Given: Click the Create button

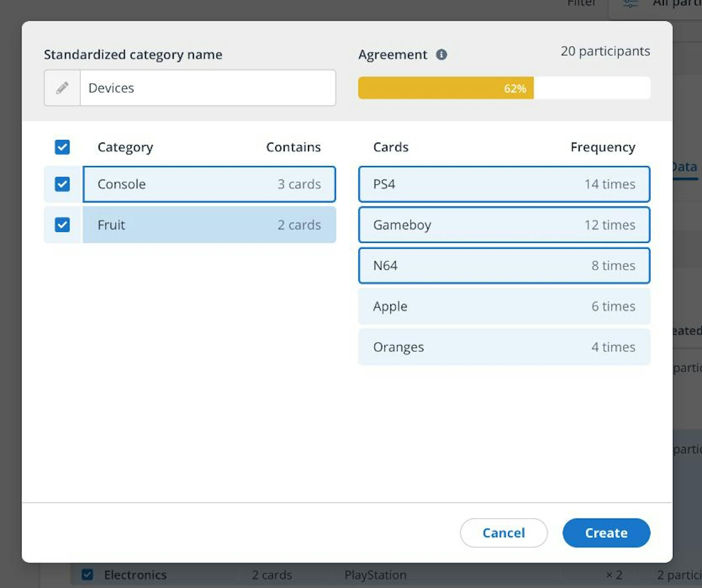Looking at the screenshot, I should point(606,533).
